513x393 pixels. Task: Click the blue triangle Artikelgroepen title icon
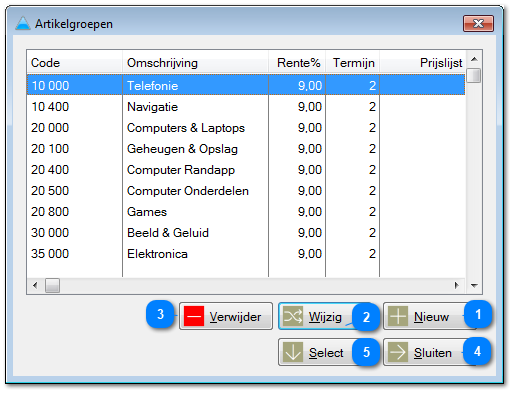coord(23,23)
